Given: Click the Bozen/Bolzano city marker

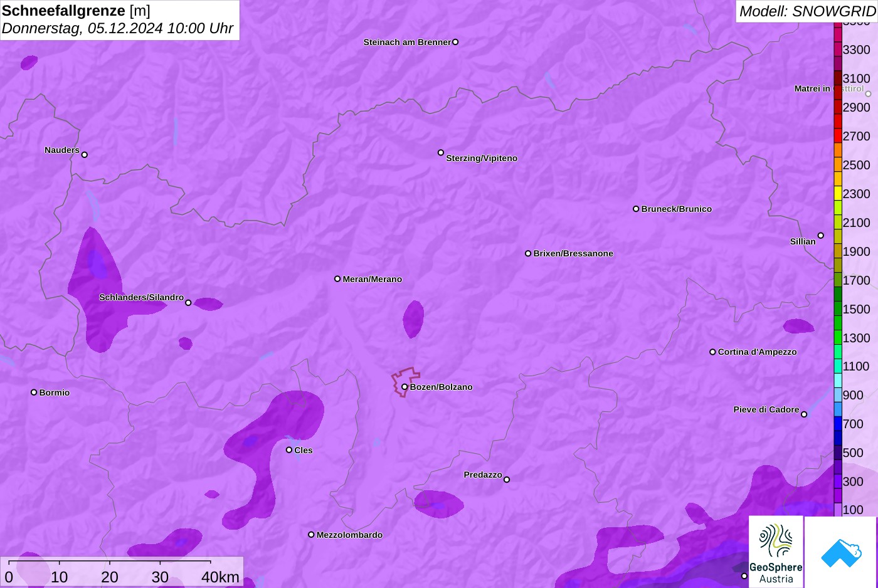Looking at the screenshot, I should tap(405, 387).
